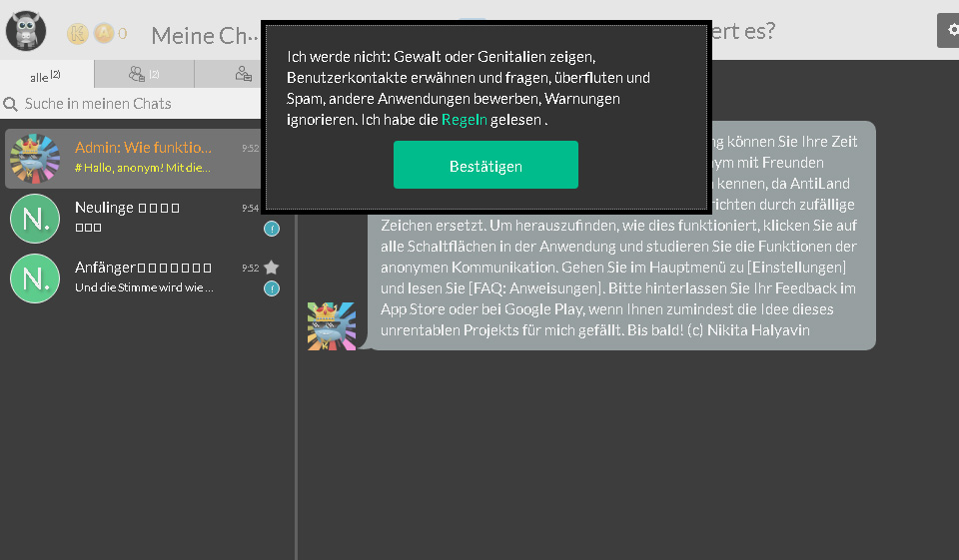Open the Admin: Wie funktio... chat
Viewport: 959px width, 560px height.
145,158
